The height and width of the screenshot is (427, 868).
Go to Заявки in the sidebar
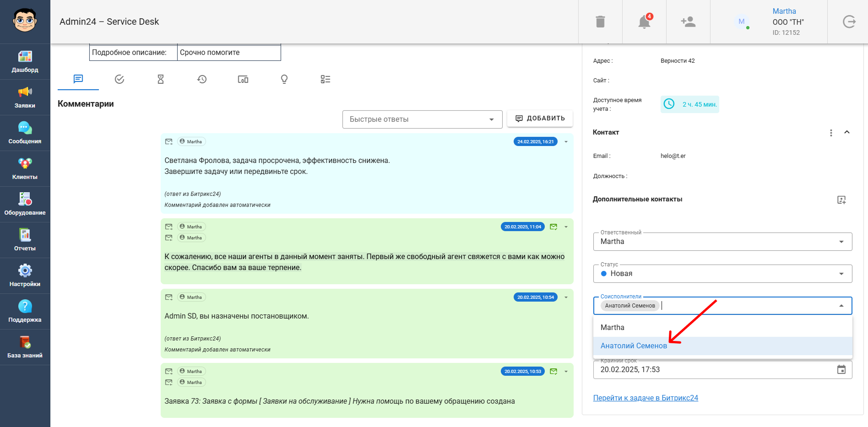(25, 97)
